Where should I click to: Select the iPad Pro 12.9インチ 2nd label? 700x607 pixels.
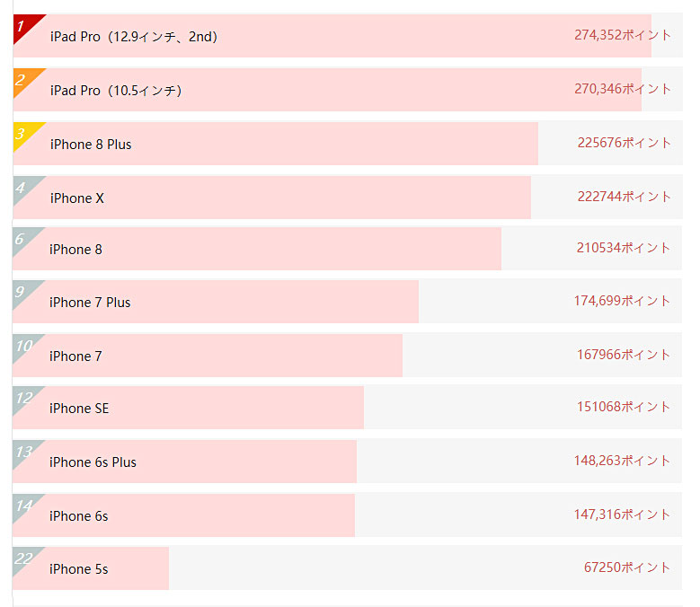coord(134,37)
